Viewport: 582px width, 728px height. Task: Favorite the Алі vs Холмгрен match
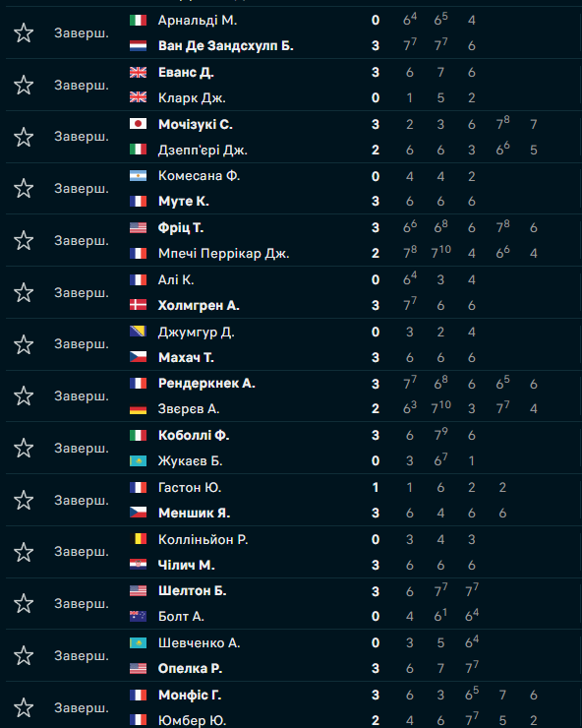pyautogui.click(x=24, y=292)
